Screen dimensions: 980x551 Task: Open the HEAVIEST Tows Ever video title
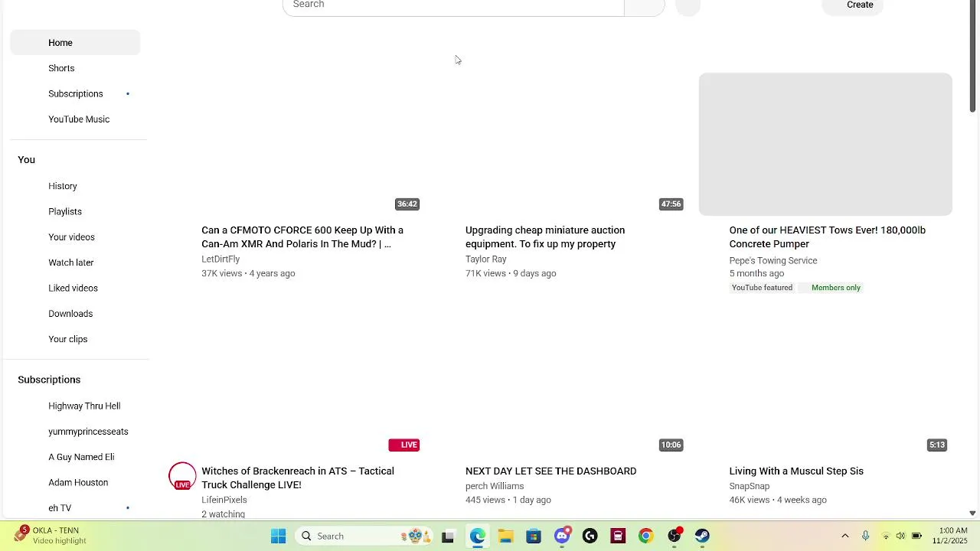point(828,237)
